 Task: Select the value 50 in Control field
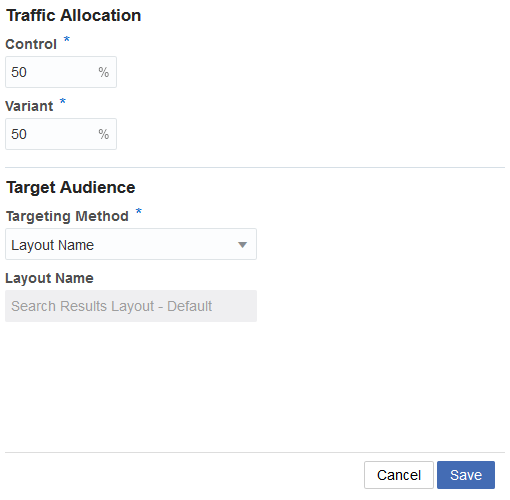tap(19, 72)
